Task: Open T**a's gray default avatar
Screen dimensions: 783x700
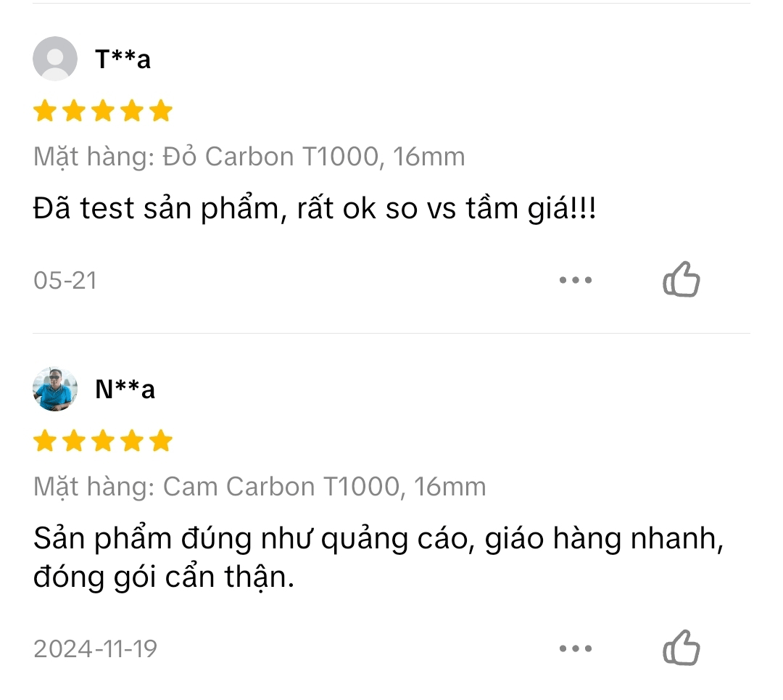Action: pos(55,58)
